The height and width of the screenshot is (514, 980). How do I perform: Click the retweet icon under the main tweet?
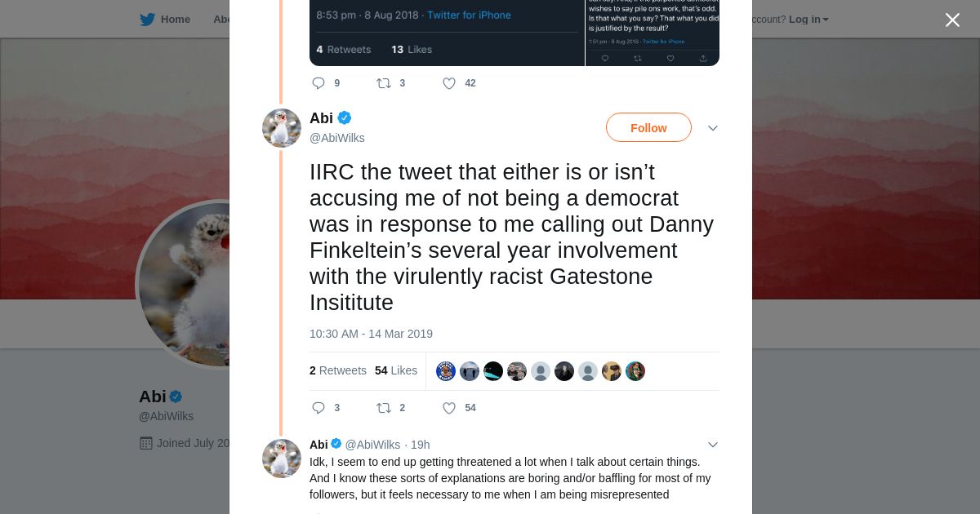(383, 408)
